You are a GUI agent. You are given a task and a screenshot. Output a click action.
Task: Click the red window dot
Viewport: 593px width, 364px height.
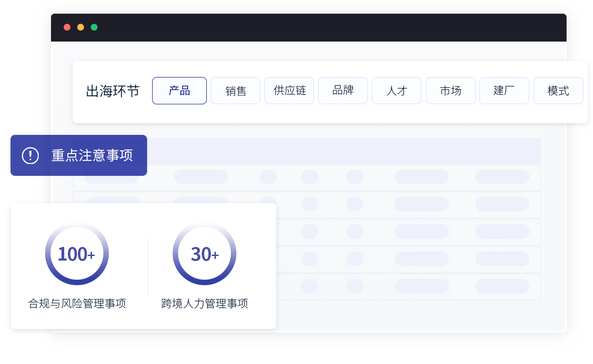point(67,27)
